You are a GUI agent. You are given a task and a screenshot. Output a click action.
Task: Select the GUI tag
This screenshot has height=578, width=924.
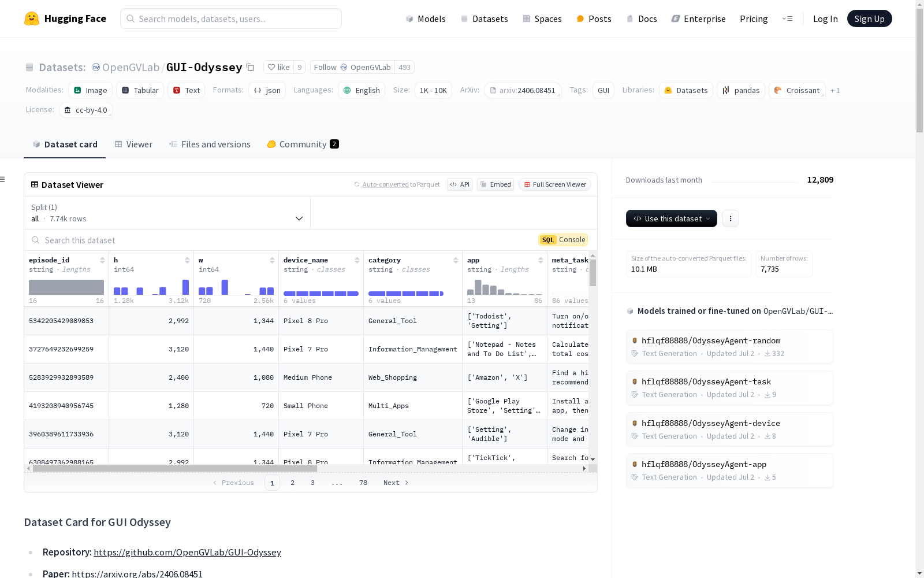click(603, 90)
